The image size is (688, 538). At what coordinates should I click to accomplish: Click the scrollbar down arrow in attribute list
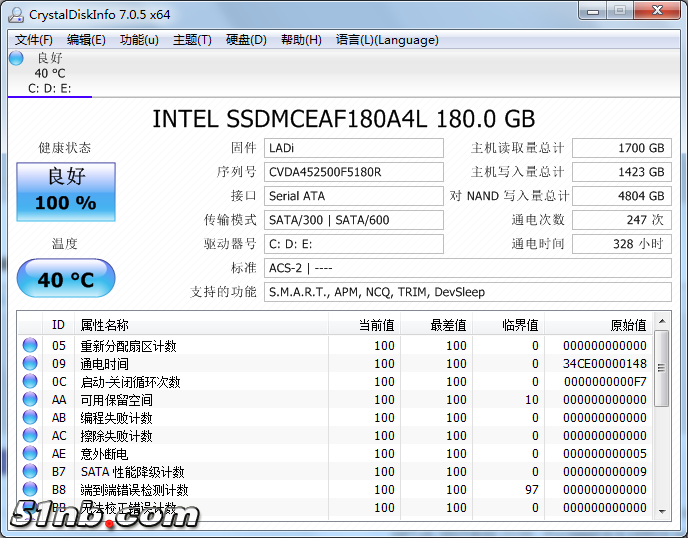tap(661, 511)
